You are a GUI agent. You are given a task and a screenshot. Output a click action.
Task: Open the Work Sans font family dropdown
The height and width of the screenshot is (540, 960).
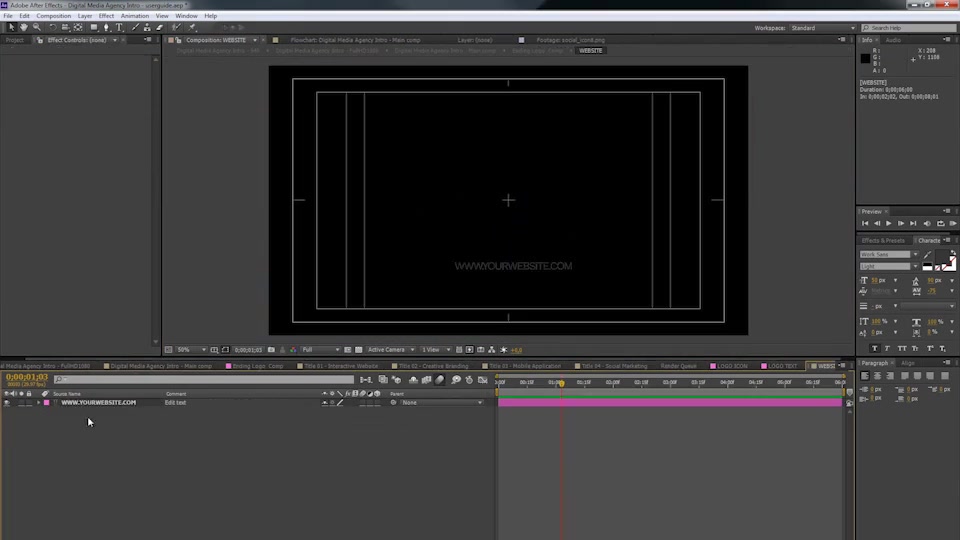click(889, 255)
